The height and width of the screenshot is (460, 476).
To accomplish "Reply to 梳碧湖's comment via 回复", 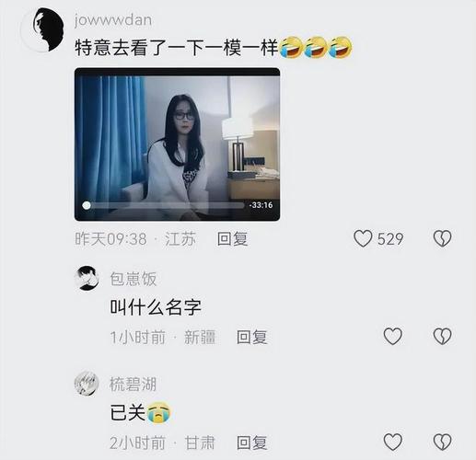I will coord(252,443).
